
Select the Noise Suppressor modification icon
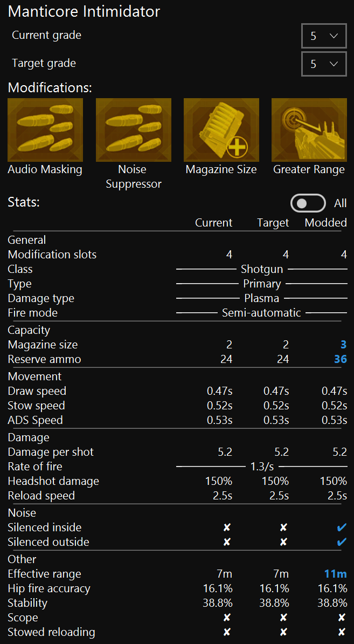coord(133,129)
